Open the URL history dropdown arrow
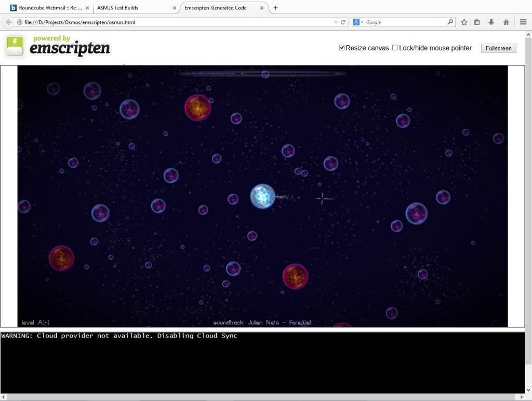 pyautogui.click(x=336, y=22)
